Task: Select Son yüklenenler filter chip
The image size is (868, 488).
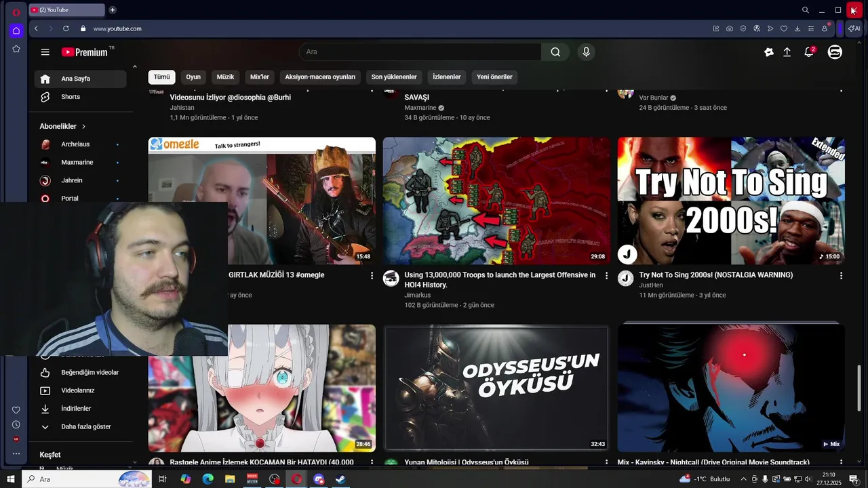Action: click(x=394, y=77)
